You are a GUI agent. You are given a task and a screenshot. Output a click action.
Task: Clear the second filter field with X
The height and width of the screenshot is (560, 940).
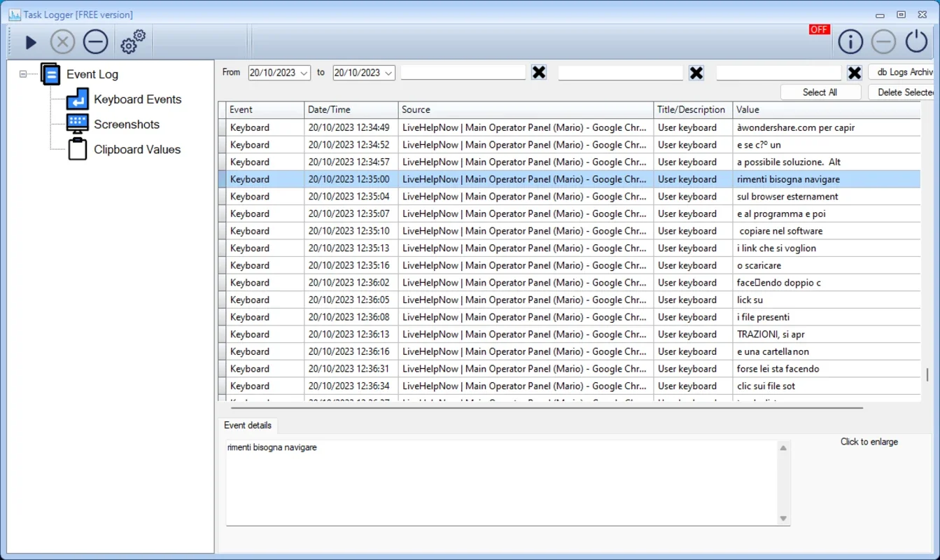point(696,73)
